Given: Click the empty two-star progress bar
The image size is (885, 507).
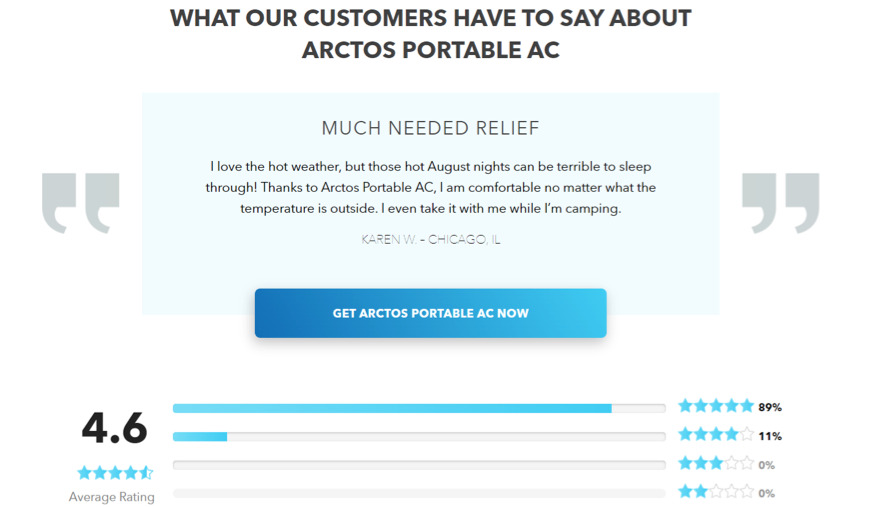Looking at the screenshot, I should click(x=419, y=493).
